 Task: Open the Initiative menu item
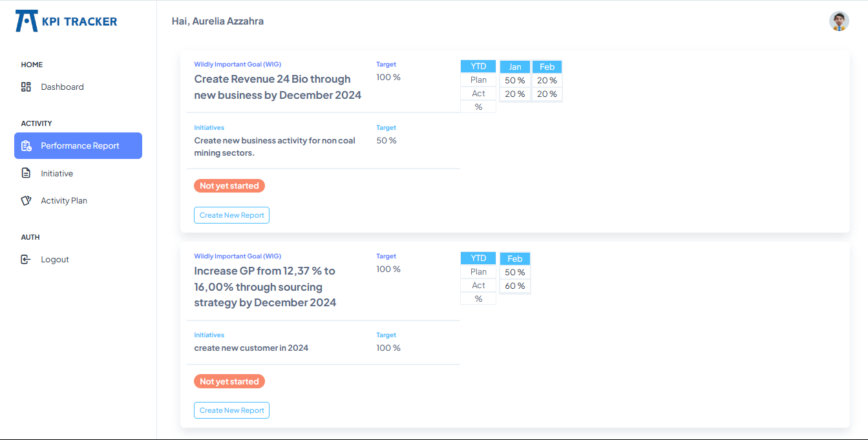78,173
